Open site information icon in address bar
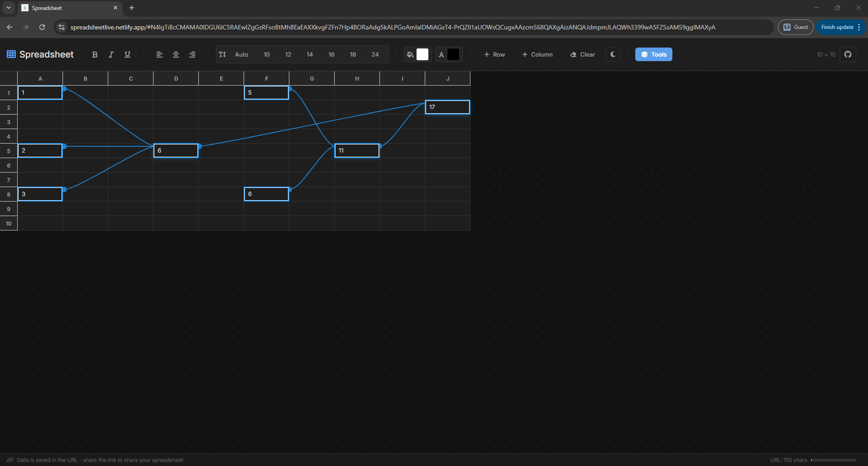868x466 pixels. coord(62,27)
